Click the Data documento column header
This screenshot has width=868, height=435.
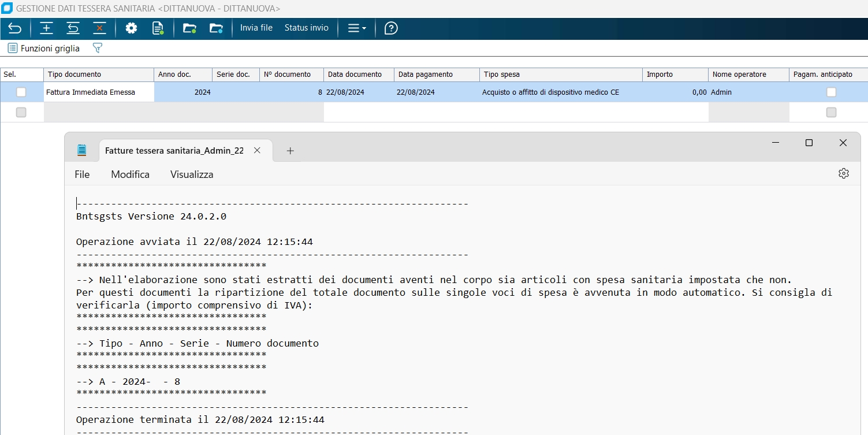(x=359, y=75)
